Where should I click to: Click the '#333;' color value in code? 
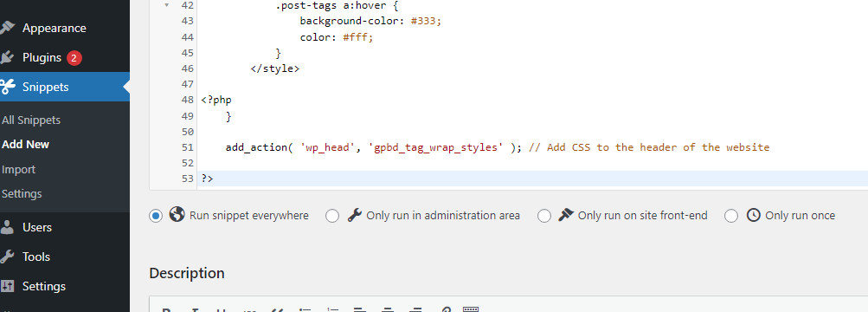click(x=427, y=21)
